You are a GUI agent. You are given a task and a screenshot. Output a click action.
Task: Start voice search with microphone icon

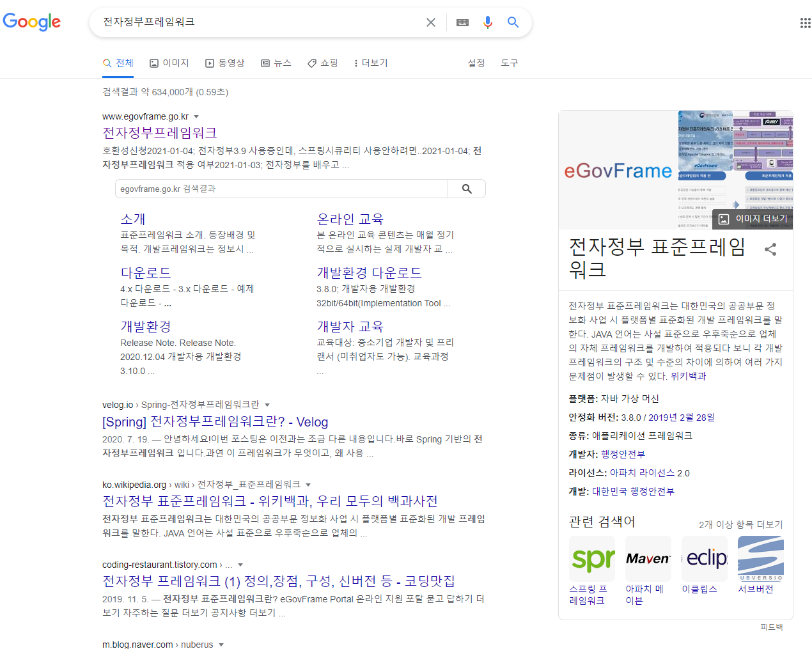pyautogui.click(x=488, y=22)
